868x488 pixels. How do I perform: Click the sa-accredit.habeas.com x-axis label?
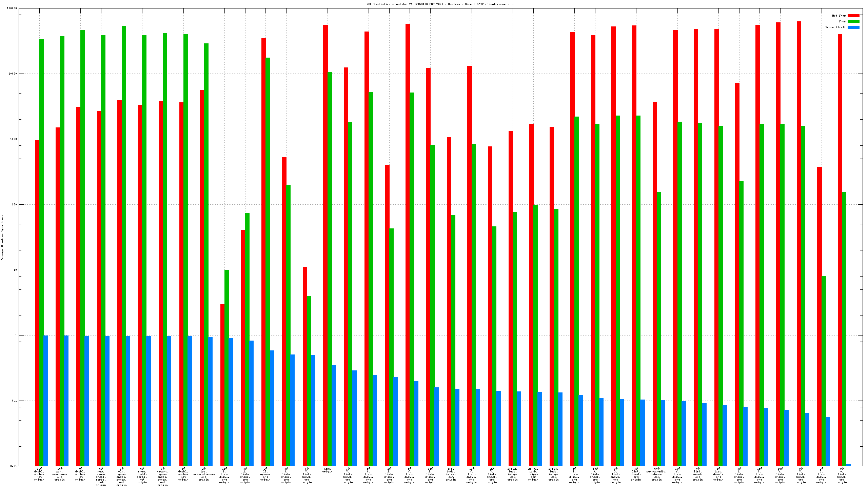tap(656, 474)
